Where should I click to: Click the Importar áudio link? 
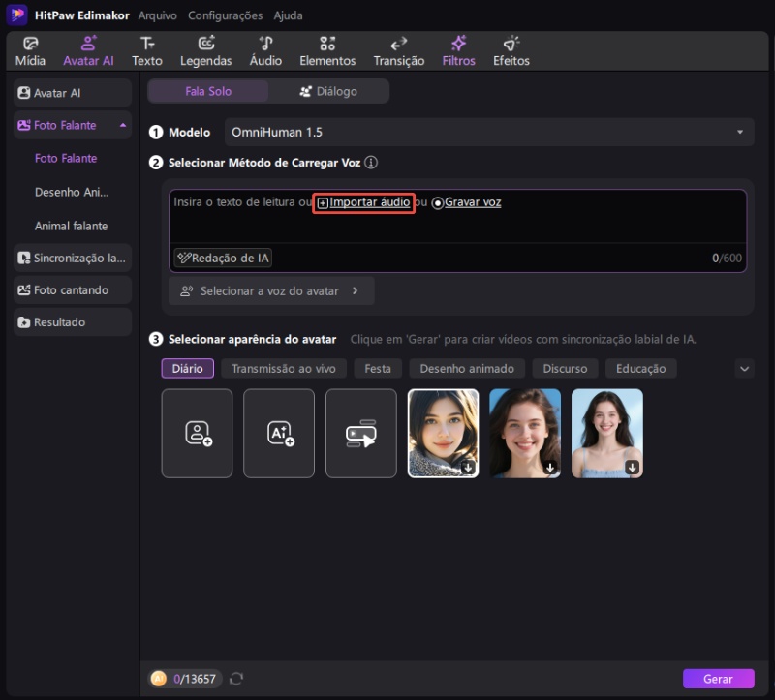pos(364,202)
